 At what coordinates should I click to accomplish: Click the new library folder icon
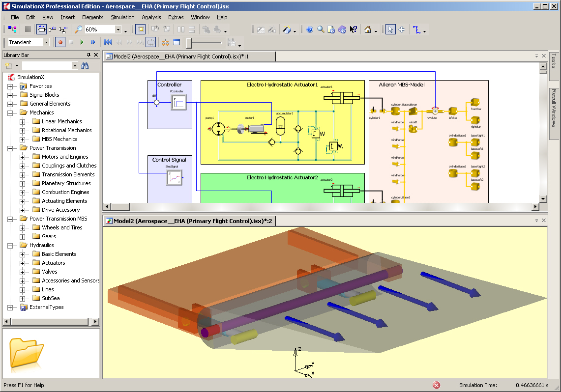pyautogui.click(x=8, y=65)
